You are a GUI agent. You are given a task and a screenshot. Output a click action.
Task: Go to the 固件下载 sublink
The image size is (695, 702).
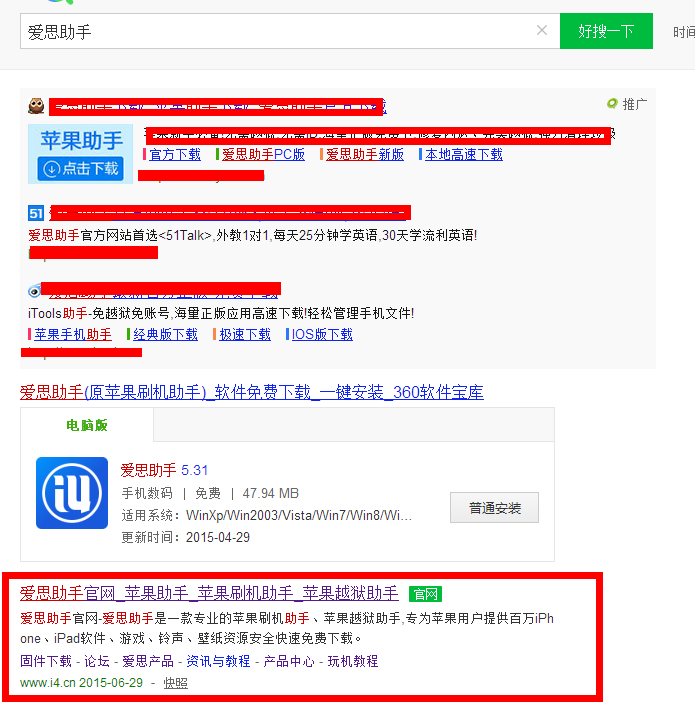tap(46, 661)
